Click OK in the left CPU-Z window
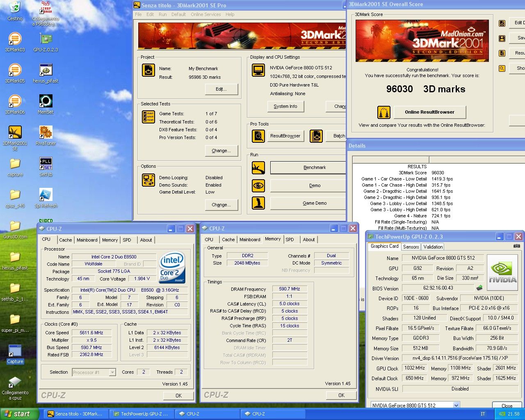This screenshot has height=420, width=525. [178, 395]
